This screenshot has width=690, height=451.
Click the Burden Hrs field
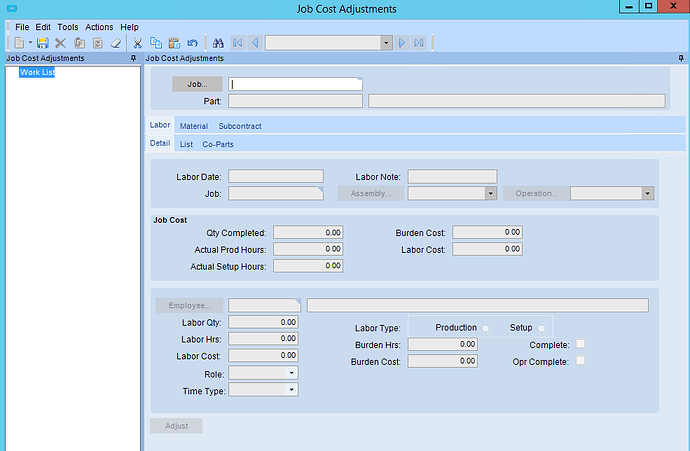point(443,344)
